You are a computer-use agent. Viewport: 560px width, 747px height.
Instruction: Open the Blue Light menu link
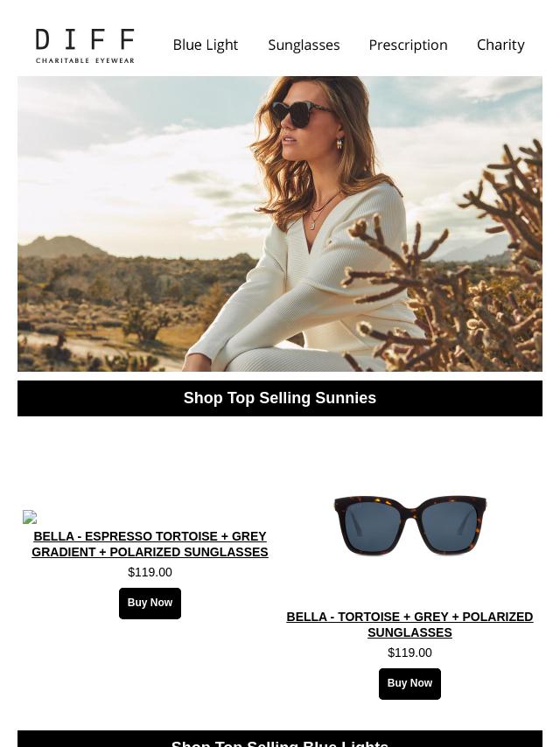[206, 45]
